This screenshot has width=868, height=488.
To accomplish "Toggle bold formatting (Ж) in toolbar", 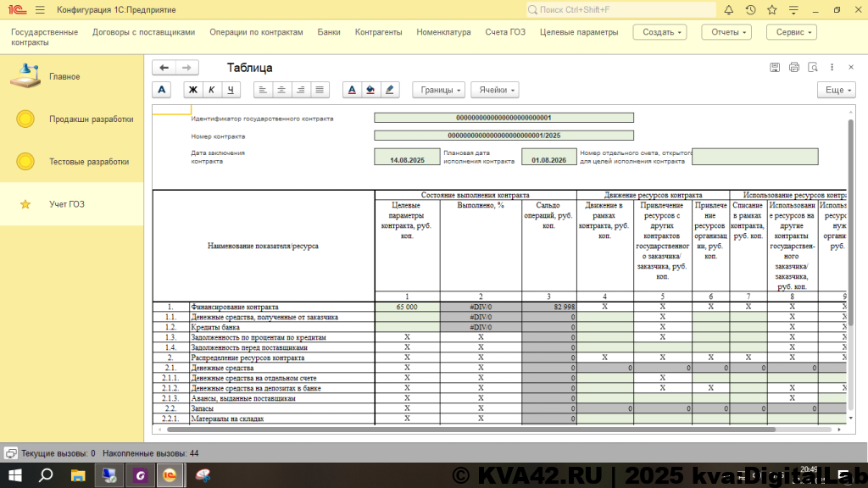I will coord(193,90).
